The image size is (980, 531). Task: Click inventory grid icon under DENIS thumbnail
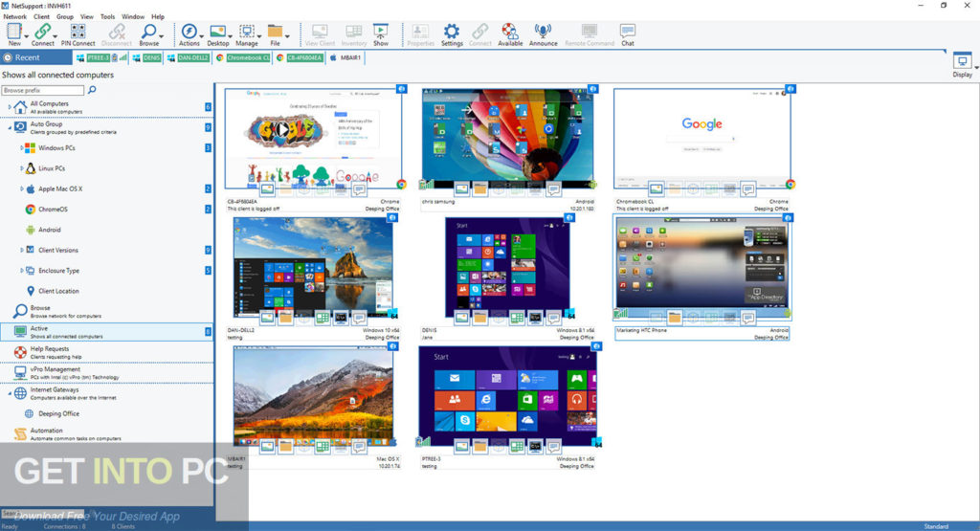click(517, 318)
